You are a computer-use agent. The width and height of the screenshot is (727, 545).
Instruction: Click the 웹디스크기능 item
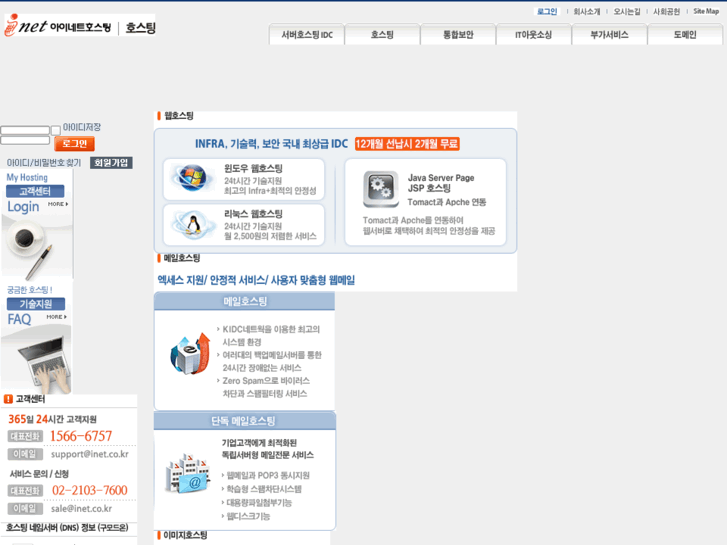(248, 516)
